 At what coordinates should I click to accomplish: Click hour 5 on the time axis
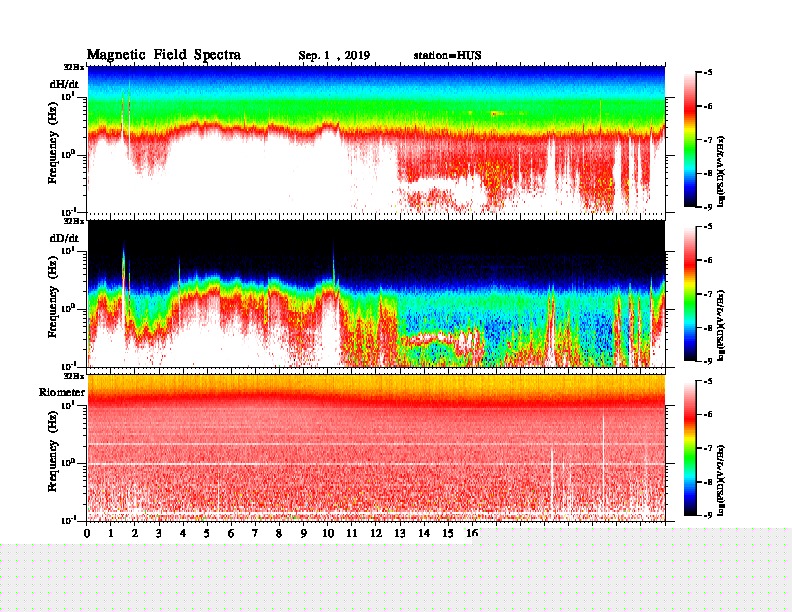pyautogui.click(x=207, y=533)
